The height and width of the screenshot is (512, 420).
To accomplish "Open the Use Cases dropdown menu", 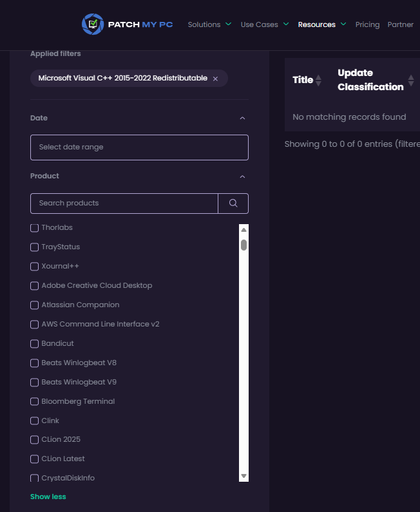I will (264, 24).
